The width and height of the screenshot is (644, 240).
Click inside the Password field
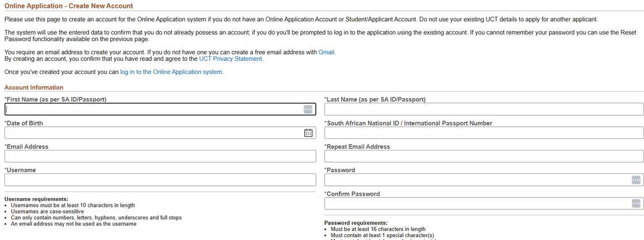[476, 180]
